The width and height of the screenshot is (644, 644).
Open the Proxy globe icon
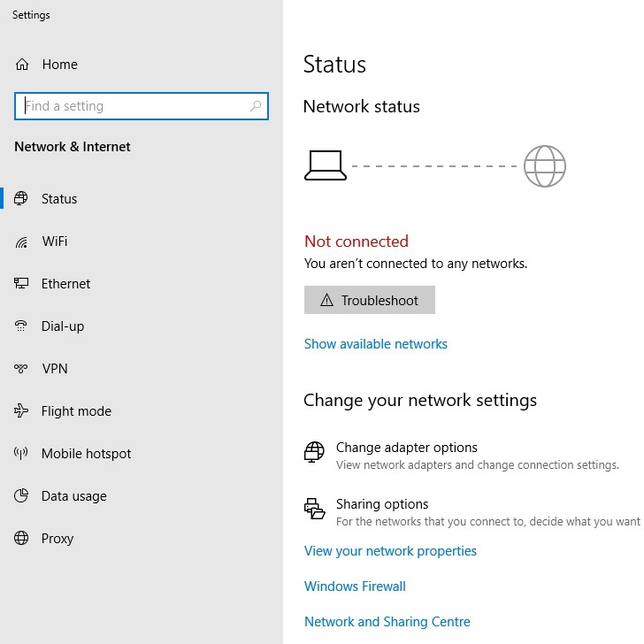pyautogui.click(x=22, y=539)
